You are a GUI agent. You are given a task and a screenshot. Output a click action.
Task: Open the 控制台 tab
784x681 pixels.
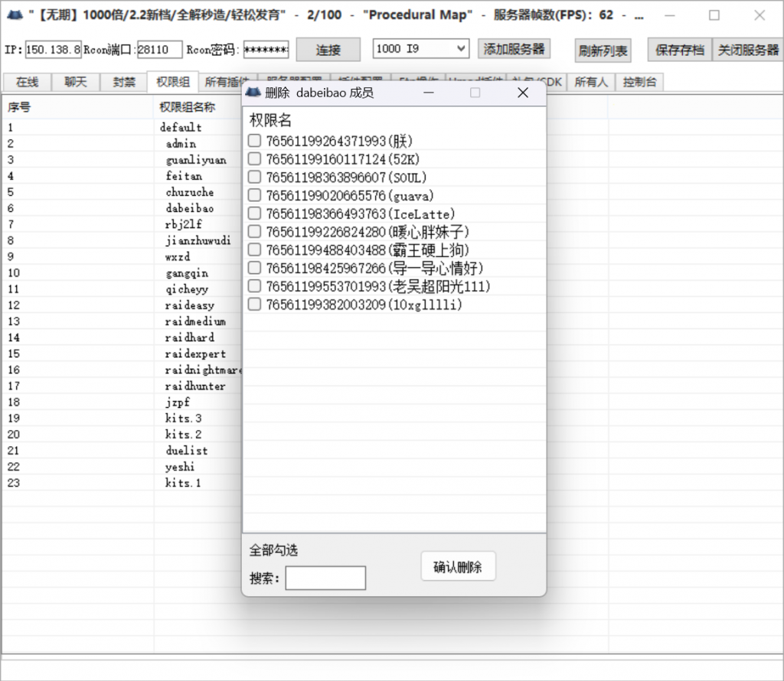(639, 82)
